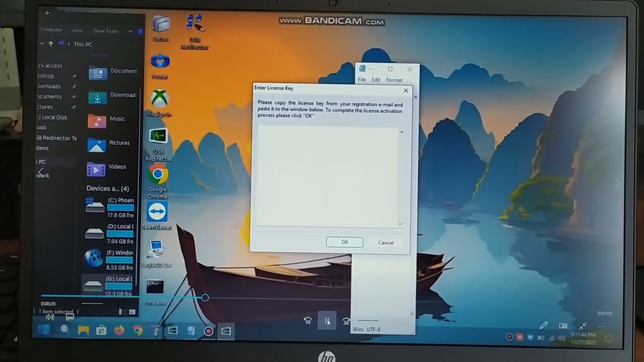Adjust video player volume
Screen dimensions: 644x362
point(50,317)
